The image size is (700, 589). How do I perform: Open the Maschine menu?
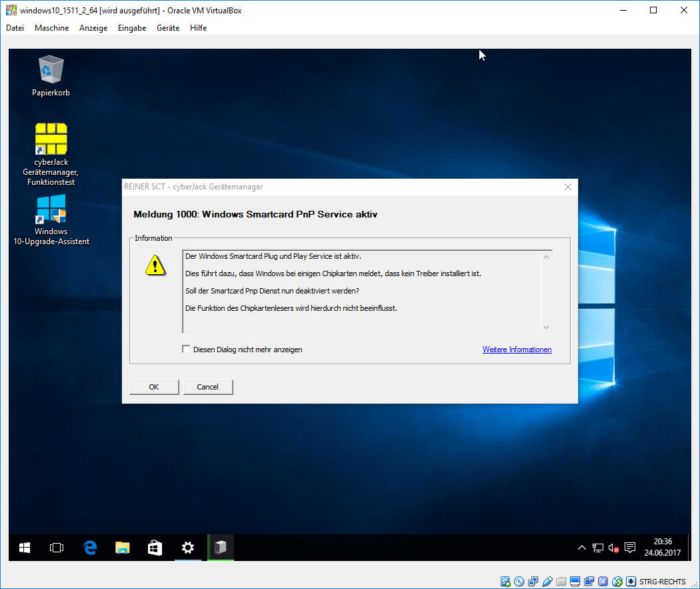tap(52, 28)
